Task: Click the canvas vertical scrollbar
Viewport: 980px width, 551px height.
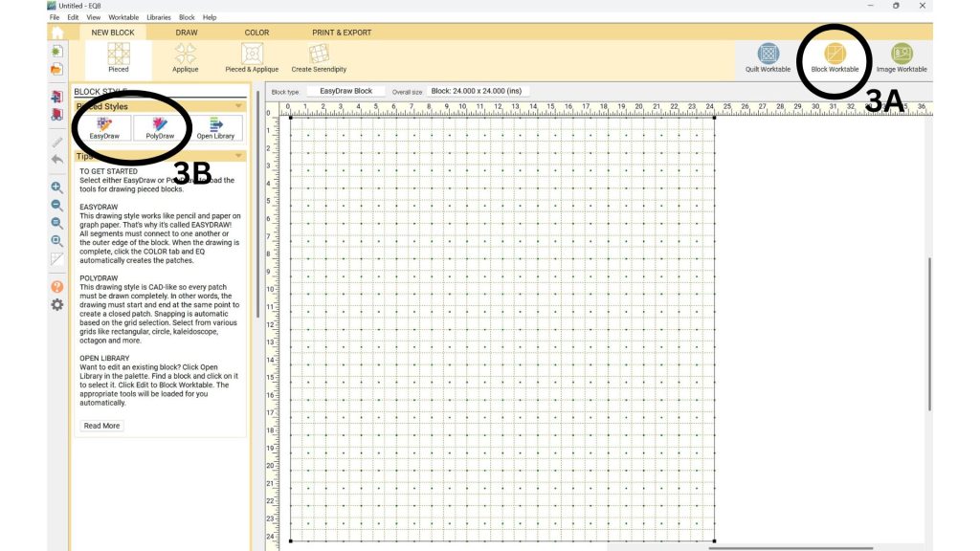Action: coord(929,333)
